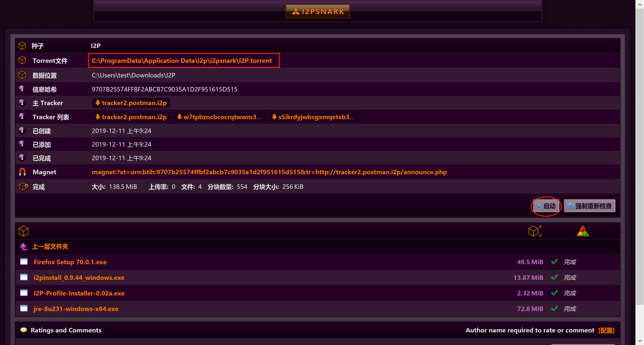Click the magnet URN link
This screenshot has width=644, height=345.
[x=269, y=172]
